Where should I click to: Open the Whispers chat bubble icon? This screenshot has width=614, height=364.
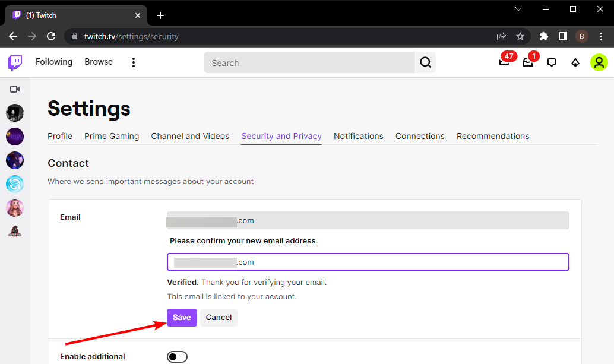[x=552, y=62]
